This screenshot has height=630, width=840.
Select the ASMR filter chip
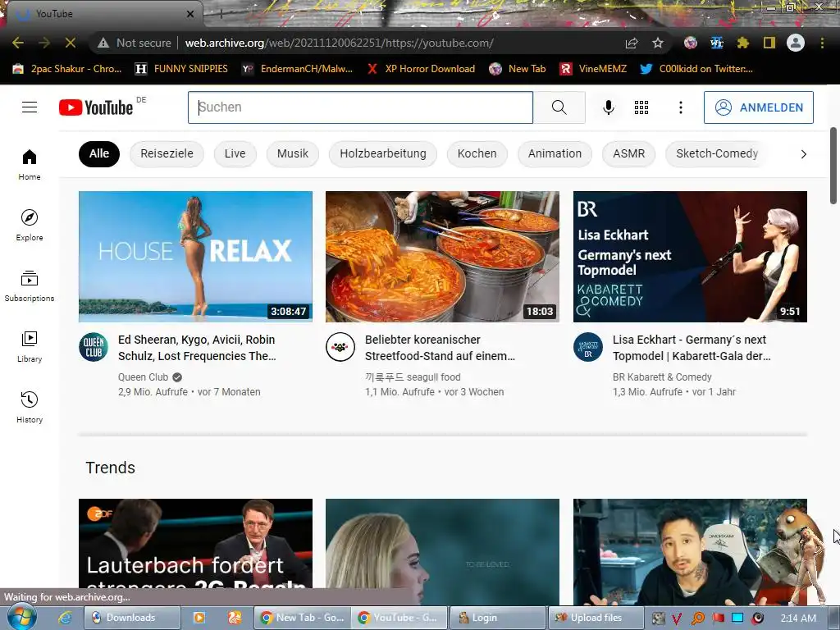(x=628, y=153)
